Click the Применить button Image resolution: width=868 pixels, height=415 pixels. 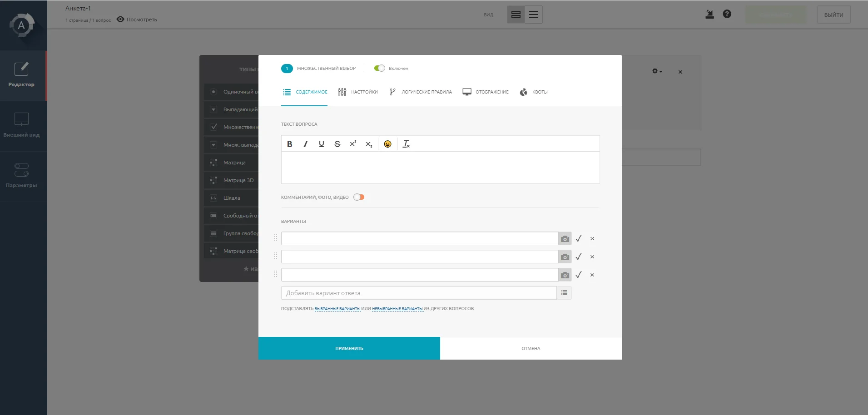tap(349, 348)
